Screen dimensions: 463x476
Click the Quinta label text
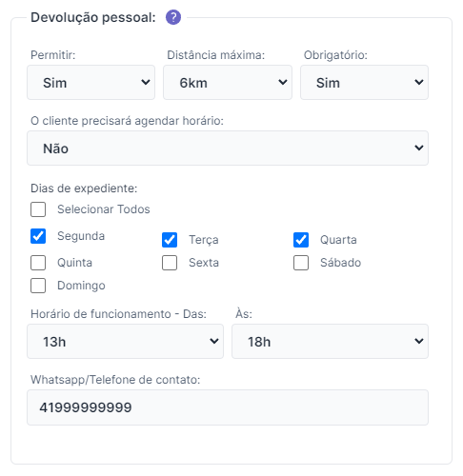(74, 263)
